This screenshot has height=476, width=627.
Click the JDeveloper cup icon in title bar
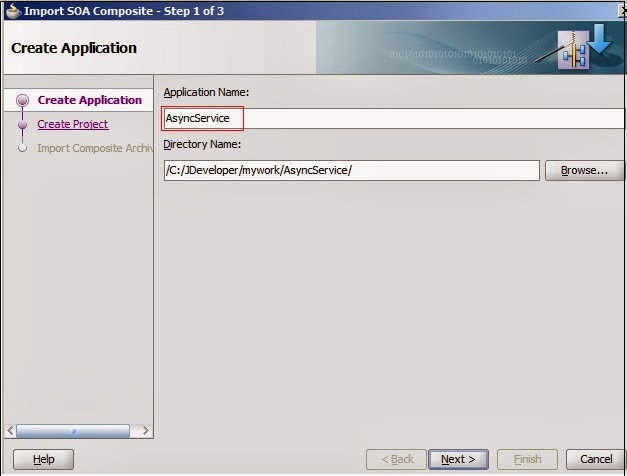coord(13,11)
